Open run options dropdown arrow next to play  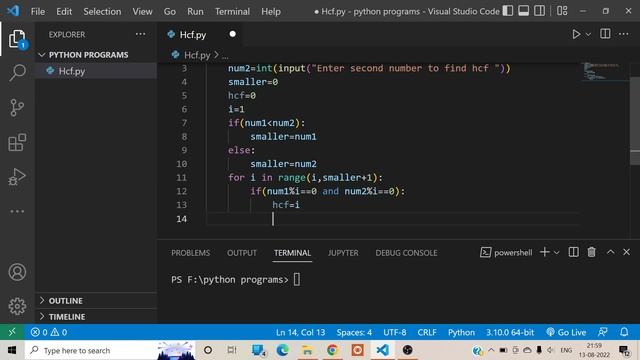coord(588,35)
